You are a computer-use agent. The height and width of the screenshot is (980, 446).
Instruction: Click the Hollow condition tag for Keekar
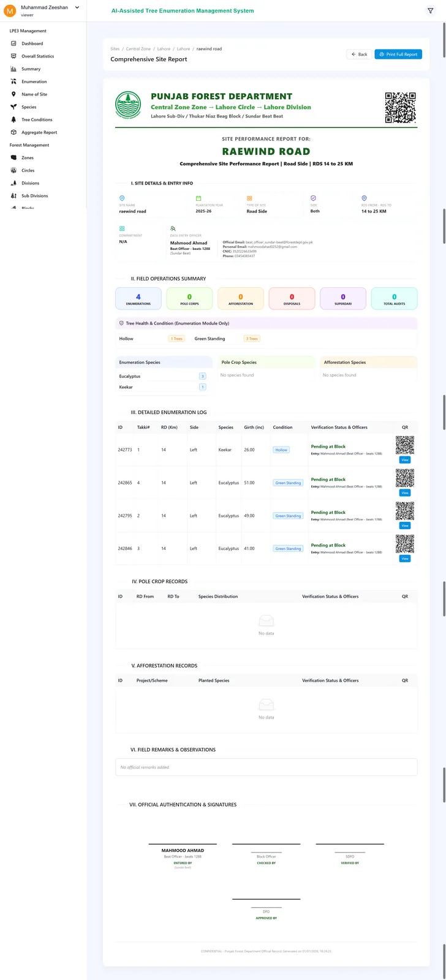coord(281,450)
